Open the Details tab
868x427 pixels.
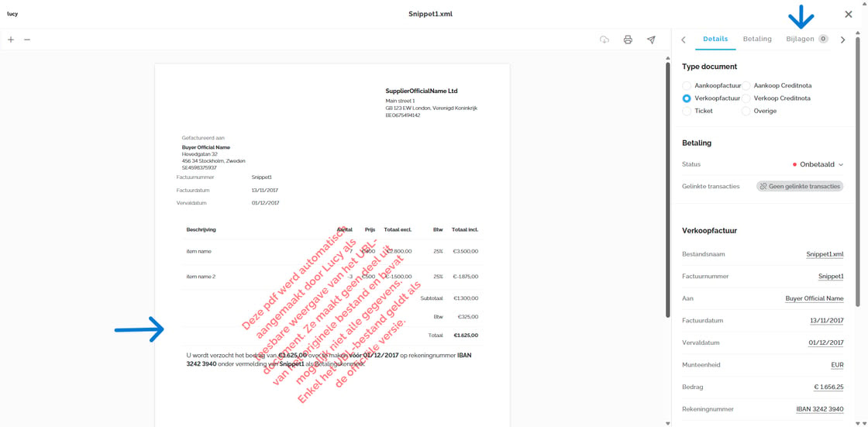pos(715,40)
